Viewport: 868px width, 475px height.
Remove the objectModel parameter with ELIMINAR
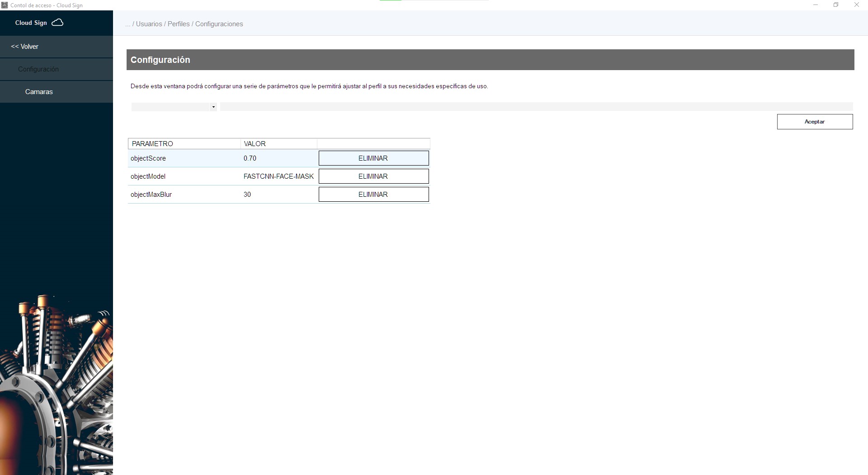pos(373,176)
